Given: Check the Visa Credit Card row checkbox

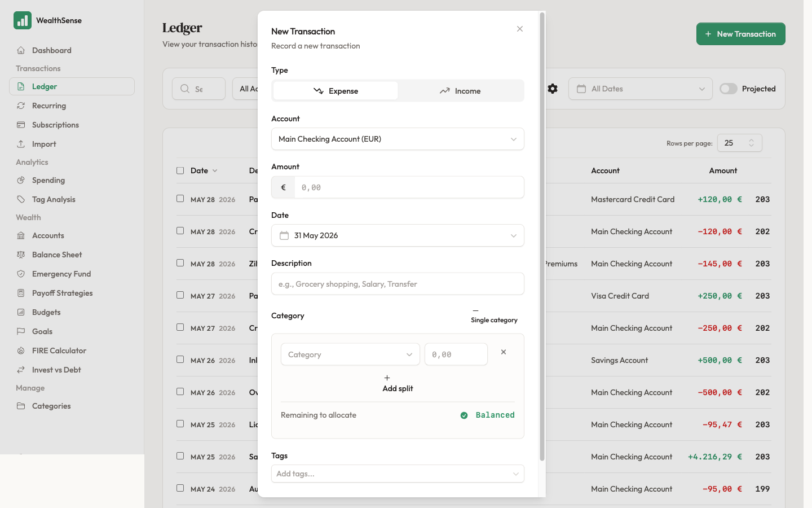Looking at the screenshot, I should pyautogui.click(x=180, y=295).
